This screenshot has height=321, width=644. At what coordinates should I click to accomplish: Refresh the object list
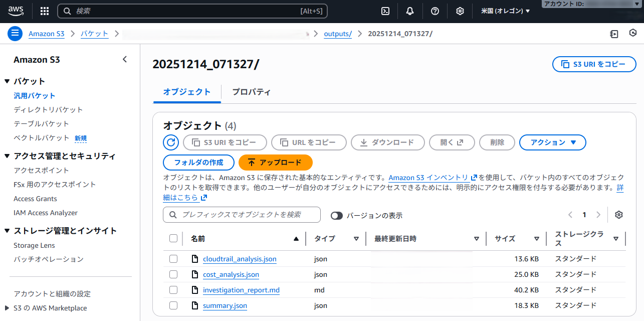(171, 142)
